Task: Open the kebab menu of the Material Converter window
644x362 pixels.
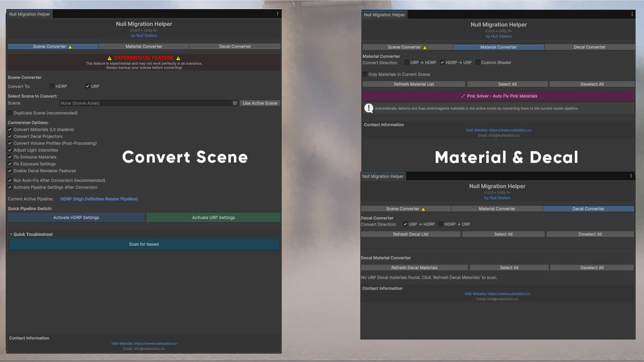Action: click(632, 14)
